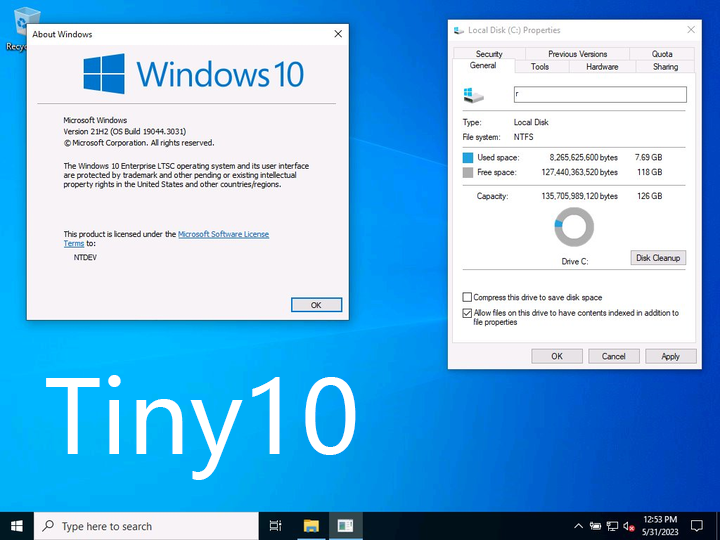Click the muted volume tray icon

(629, 526)
